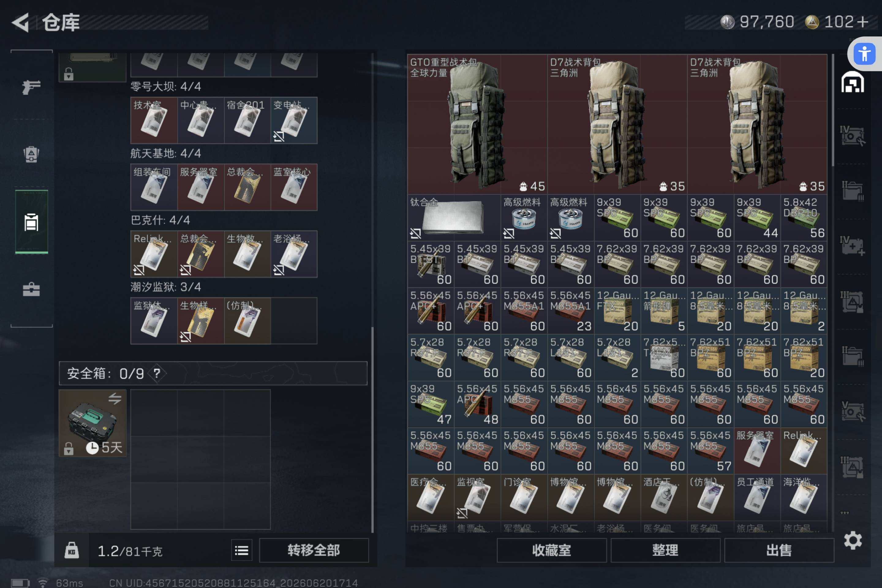
Task: Select the 12 Gauge 箭形弹 ammo with count 5
Action: pos(664,311)
